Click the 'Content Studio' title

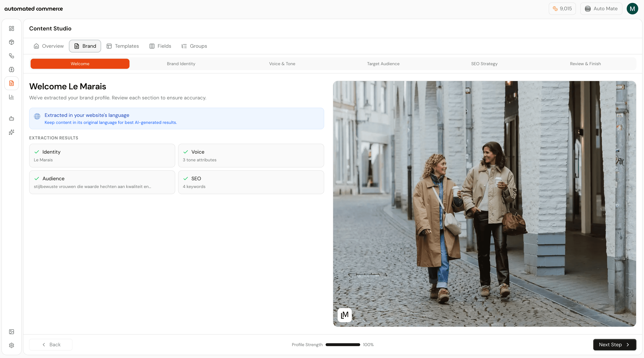50,28
